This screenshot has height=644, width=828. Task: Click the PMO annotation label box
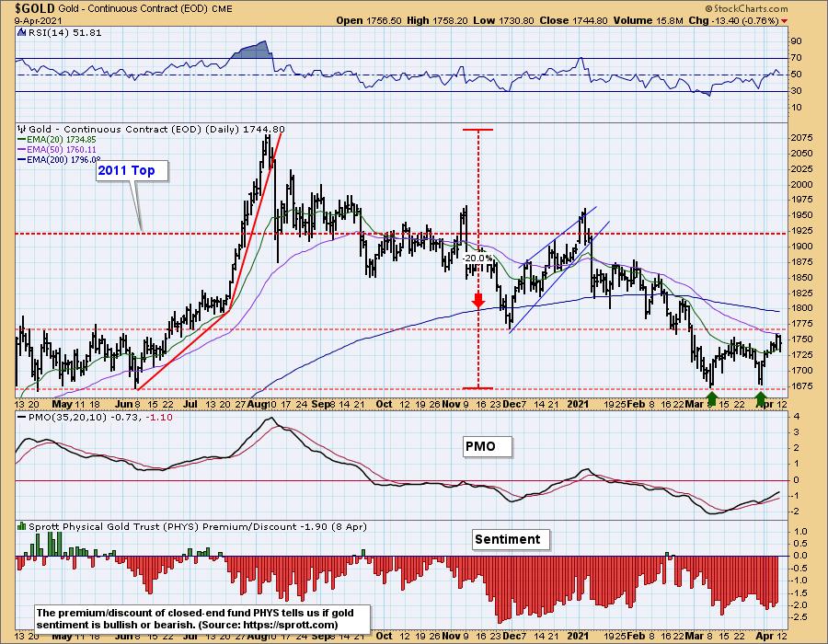point(488,446)
